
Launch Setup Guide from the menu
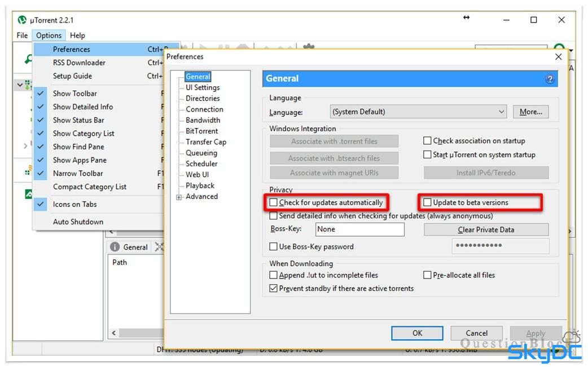(x=99, y=76)
